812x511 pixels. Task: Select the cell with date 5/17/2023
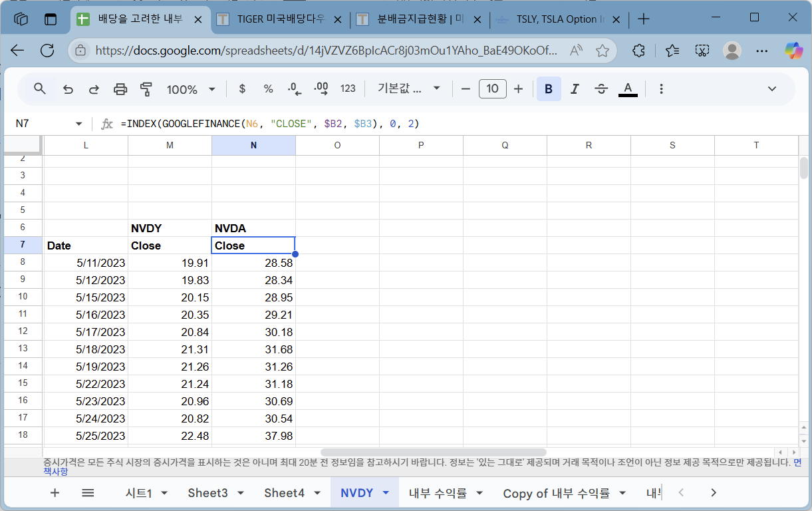click(86, 331)
